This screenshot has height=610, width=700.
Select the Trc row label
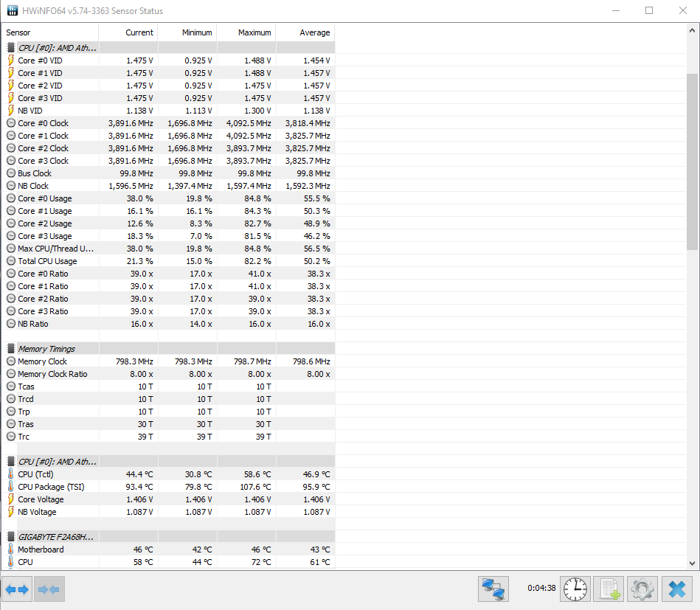[24, 436]
